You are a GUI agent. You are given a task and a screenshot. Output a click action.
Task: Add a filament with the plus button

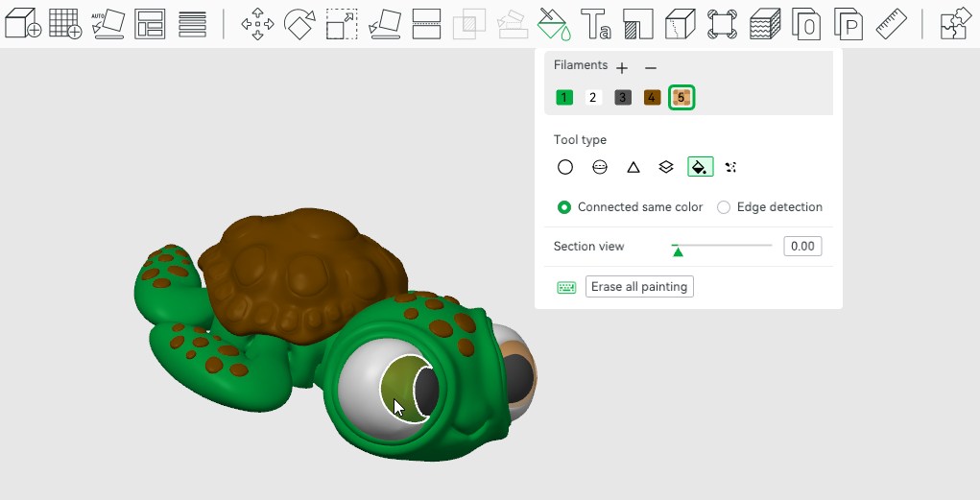click(x=622, y=68)
